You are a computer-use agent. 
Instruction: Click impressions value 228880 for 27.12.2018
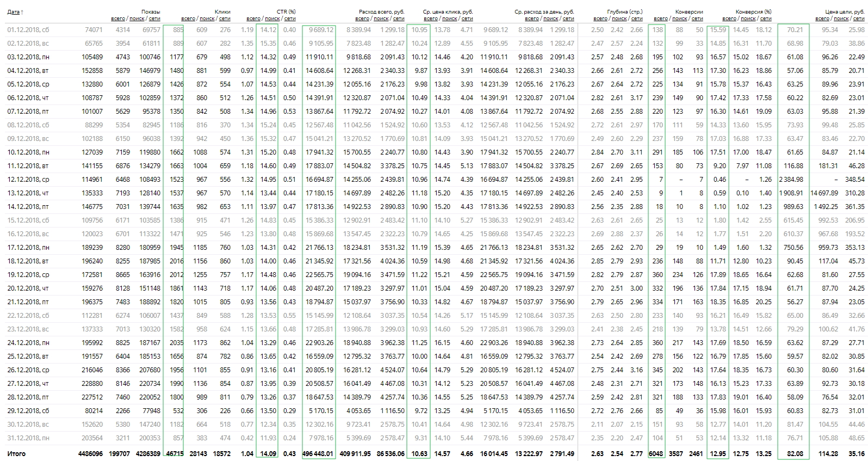[92, 384]
